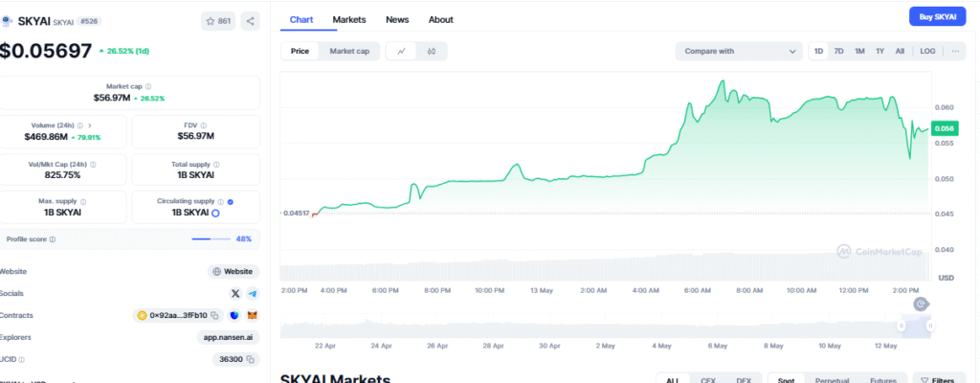Click the circulating supply progress ring icon
Viewport: 980px width, 383px height.
pos(215,213)
